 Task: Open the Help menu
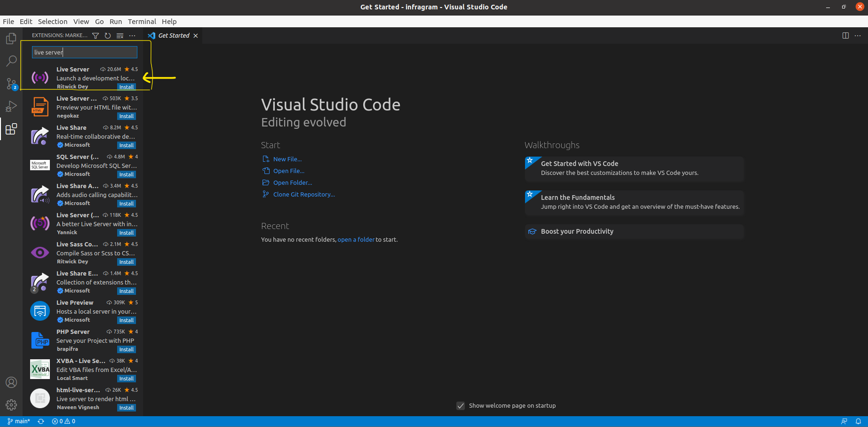[x=169, y=22]
